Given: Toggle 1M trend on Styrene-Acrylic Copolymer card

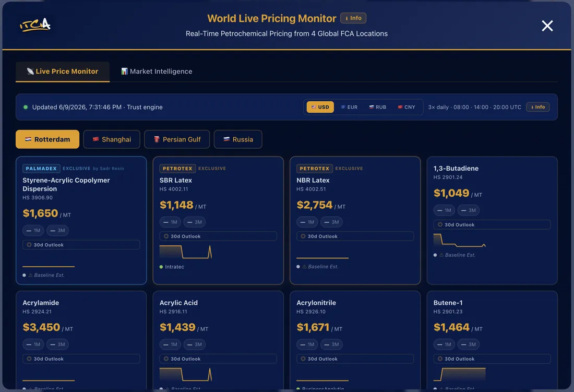Looking at the screenshot, I should [33, 230].
